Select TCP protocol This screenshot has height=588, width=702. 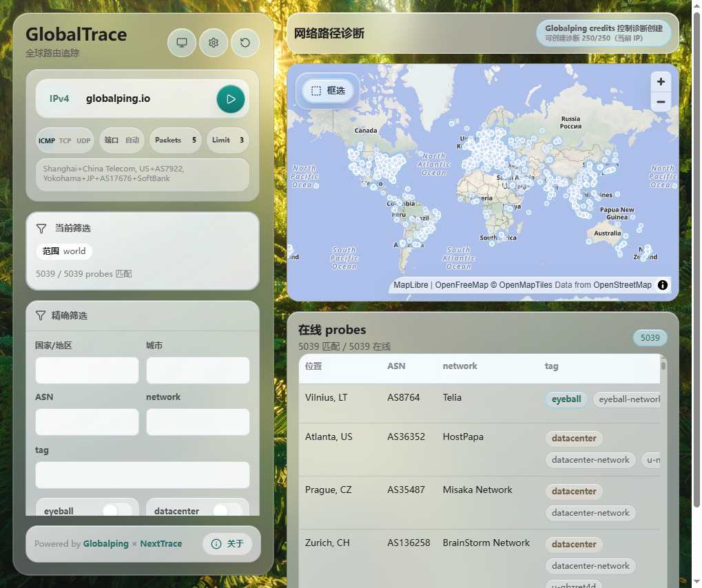(65, 140)
